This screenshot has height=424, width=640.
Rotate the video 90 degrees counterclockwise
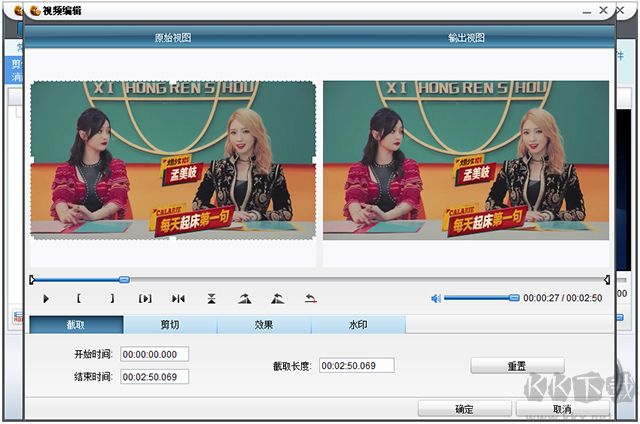[x=278, y=299]
